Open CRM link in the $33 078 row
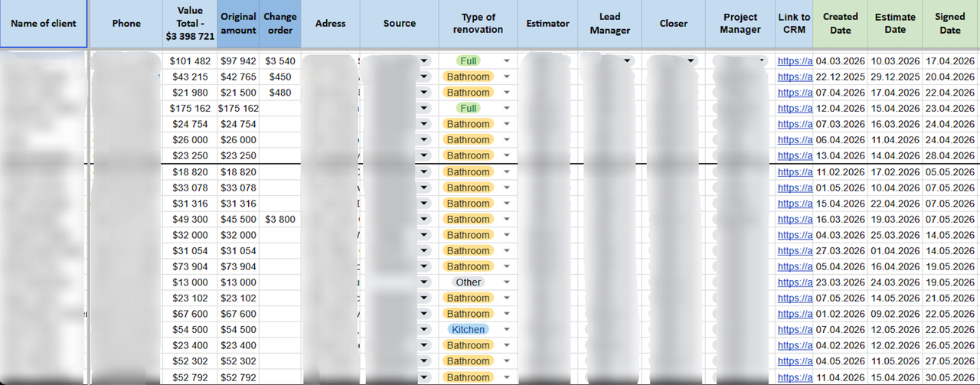This screenshot has height=385, width=980. click(795, 188)
